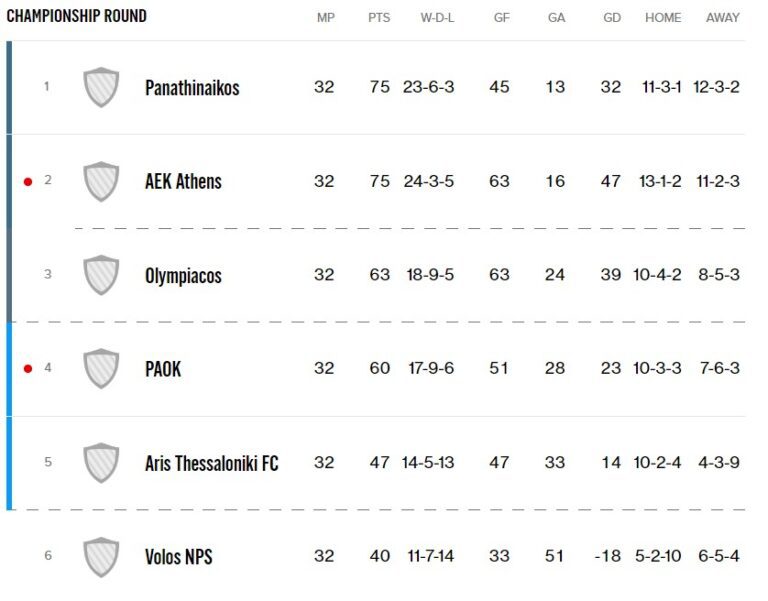This screenshot has width=768, height=601.
Task: Click the AEK Athens shield icon
Action: 101,181
